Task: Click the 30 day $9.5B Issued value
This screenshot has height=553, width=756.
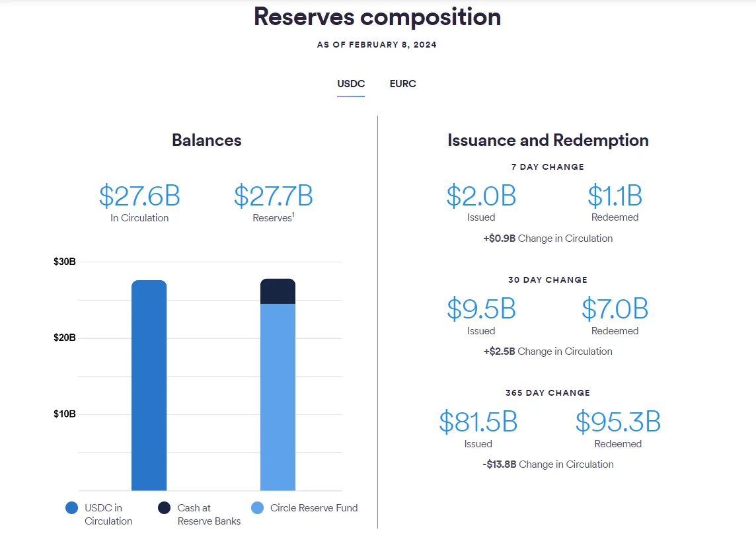Action: tap(481, 309)
